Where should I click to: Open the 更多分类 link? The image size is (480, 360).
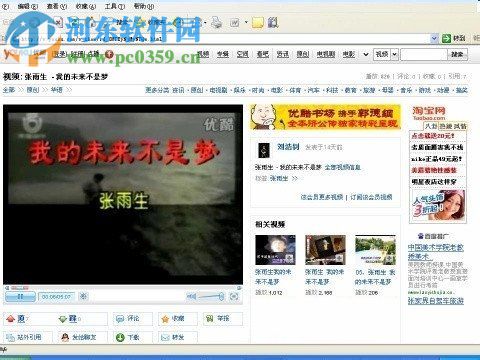157,90
